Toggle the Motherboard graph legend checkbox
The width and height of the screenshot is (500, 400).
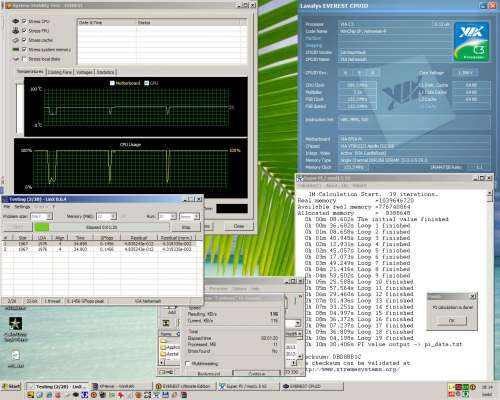pos(112,83)
